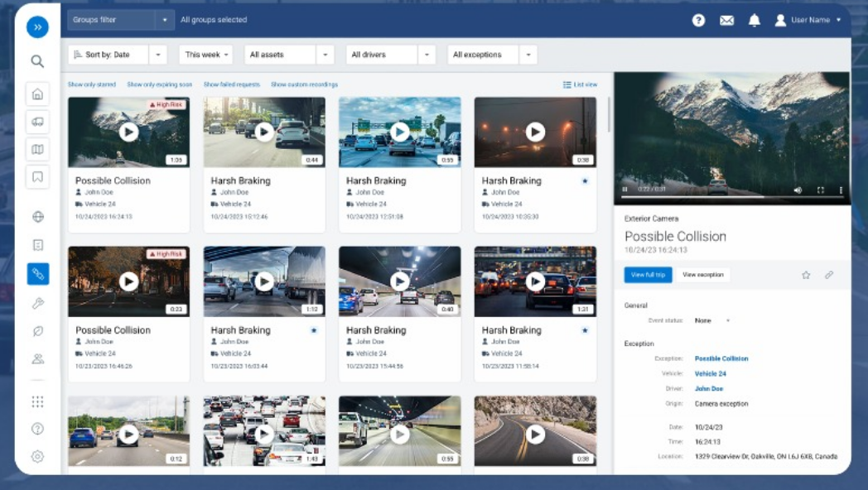Copy link icon beside View exception
Screen dimensions: 868x490
tap(829, 275)
